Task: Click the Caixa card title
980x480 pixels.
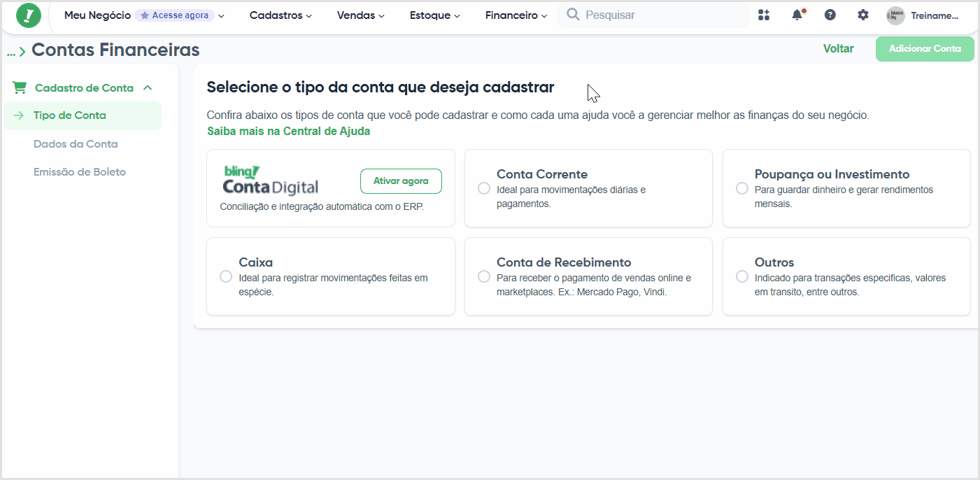Action: click(256, 262)
